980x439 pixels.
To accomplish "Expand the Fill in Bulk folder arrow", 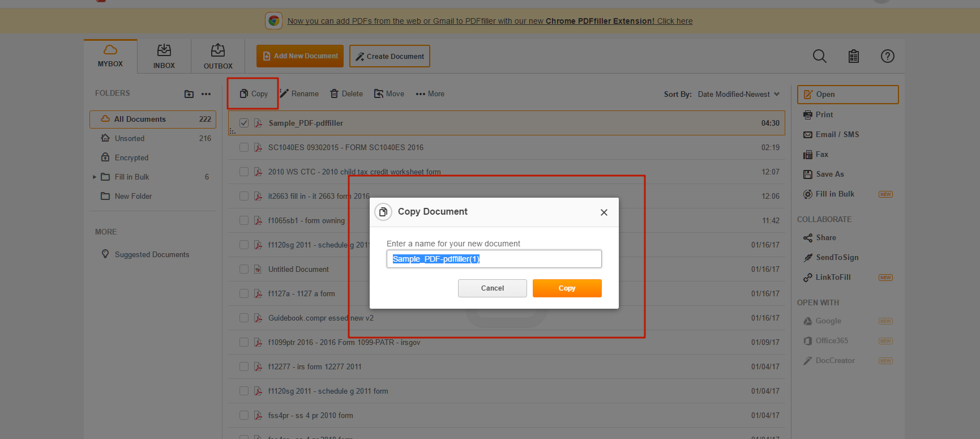I will tap(95, 177).
